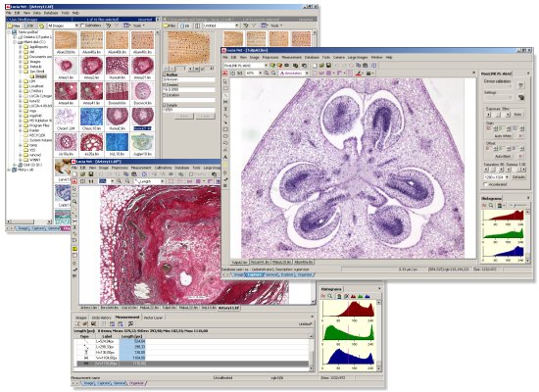Open Calibrations menu in Artery window

coord(163,168)
